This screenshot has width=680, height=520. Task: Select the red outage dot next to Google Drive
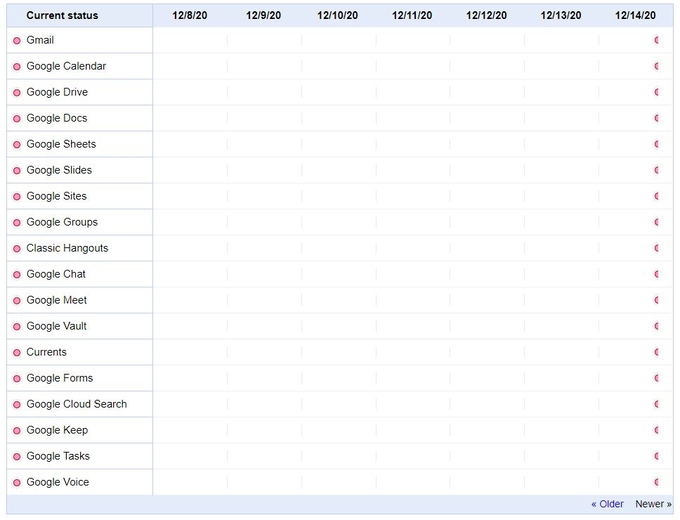tap(17, 93)
